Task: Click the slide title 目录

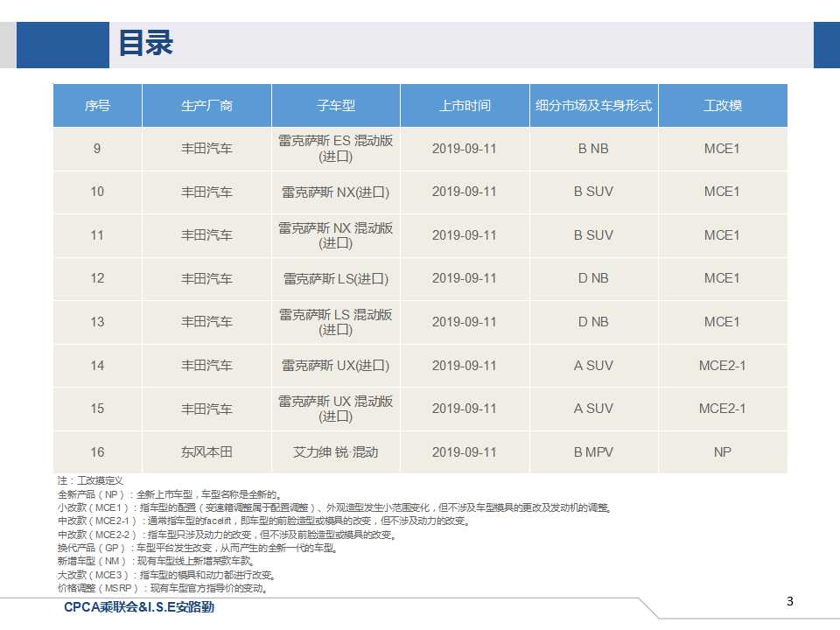Action: tap(146, 44)
